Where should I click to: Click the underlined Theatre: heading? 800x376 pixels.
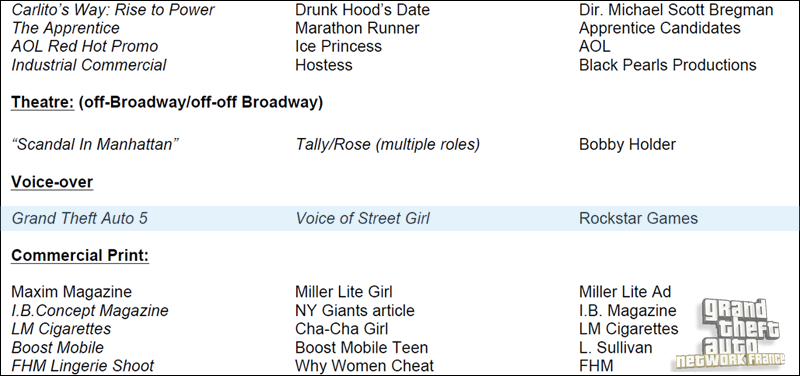coord(43,103)
